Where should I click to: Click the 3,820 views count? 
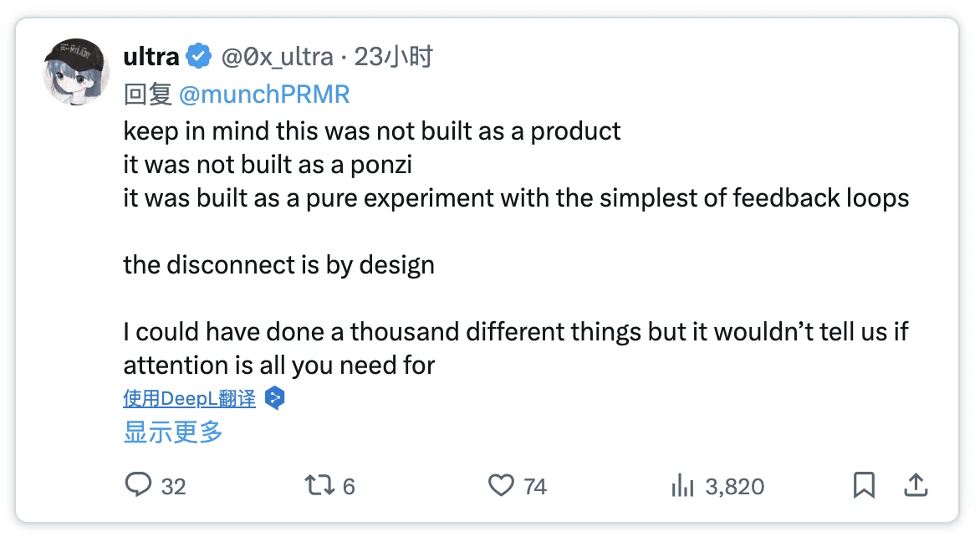734,486
